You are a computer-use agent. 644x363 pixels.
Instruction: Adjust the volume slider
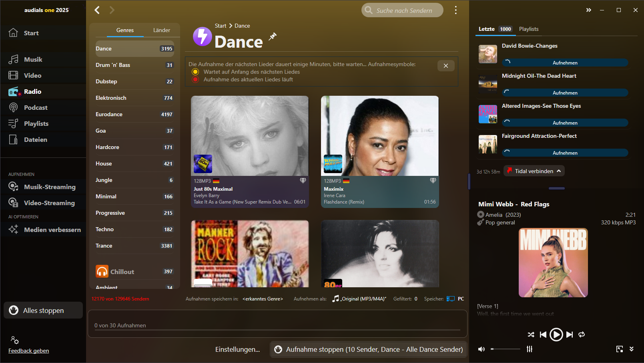506,349
